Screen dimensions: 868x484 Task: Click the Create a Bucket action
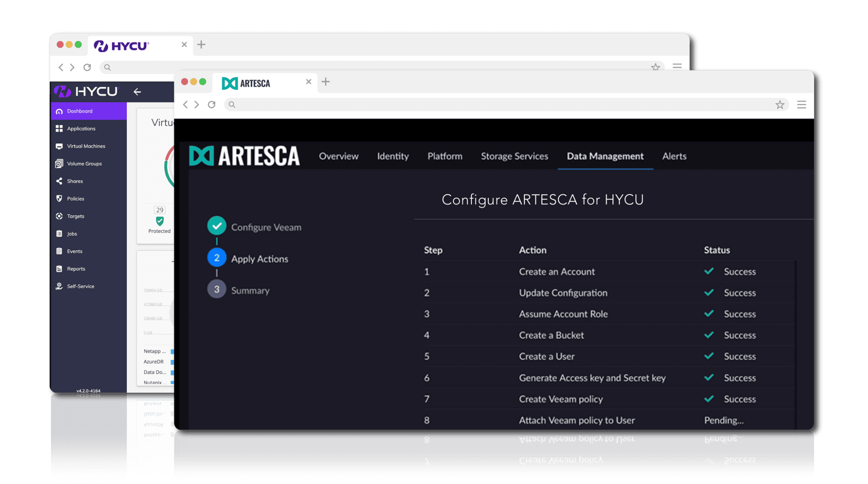coord(551,335)
